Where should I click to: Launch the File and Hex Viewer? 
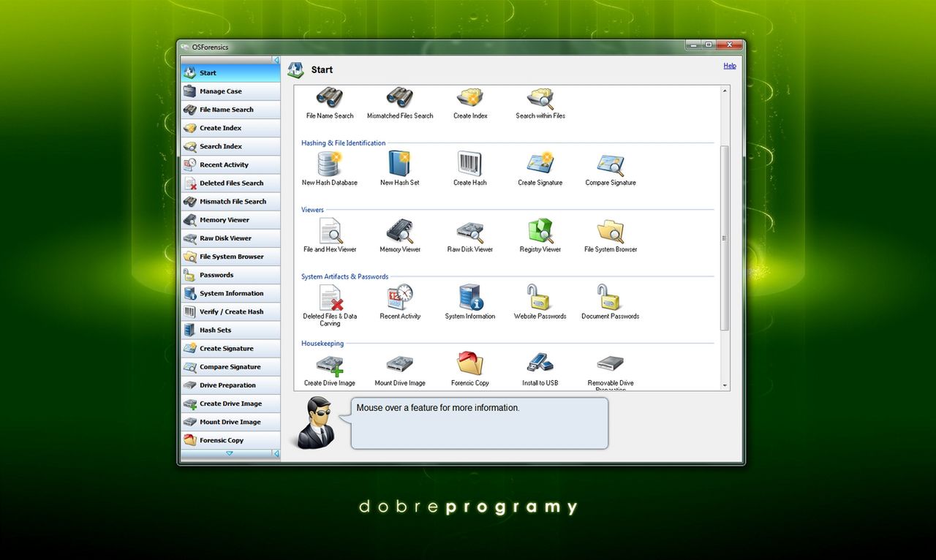coord(330,231)
